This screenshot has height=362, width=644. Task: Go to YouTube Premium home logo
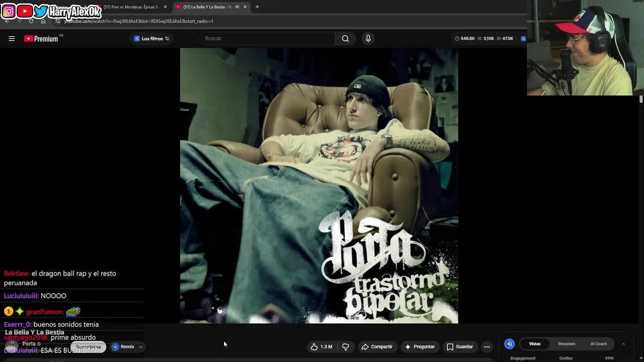(41, 39)
